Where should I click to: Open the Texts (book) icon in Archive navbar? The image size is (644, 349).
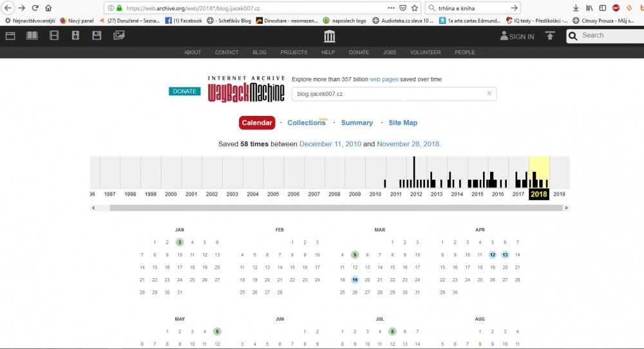pyautogui.click(x=32, y=35)
